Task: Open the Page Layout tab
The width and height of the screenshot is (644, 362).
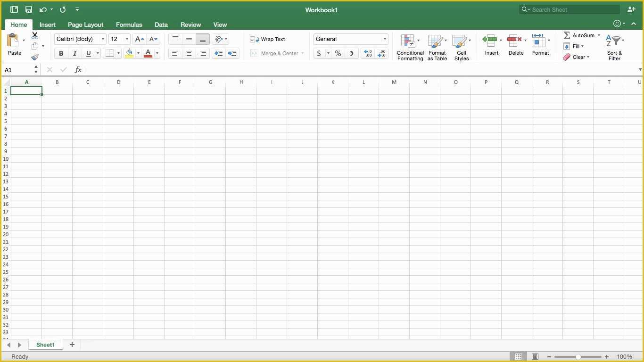Action: pyautogui.click(x=85, y=25)
